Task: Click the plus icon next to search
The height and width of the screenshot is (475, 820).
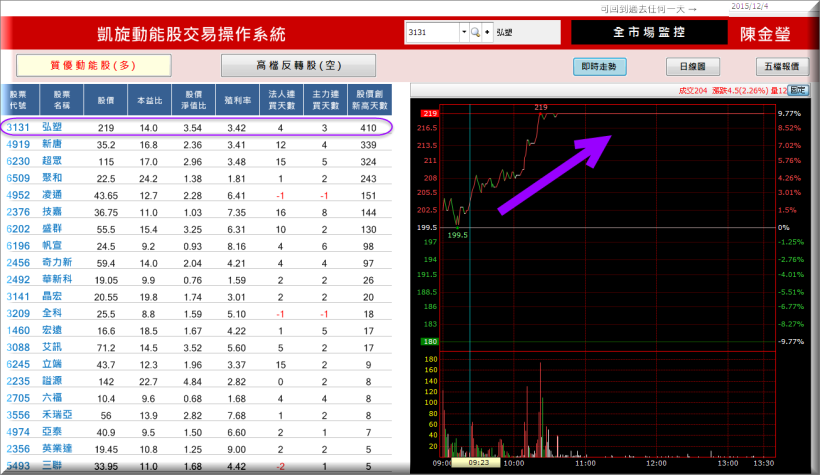Action: tap(487, 33)
